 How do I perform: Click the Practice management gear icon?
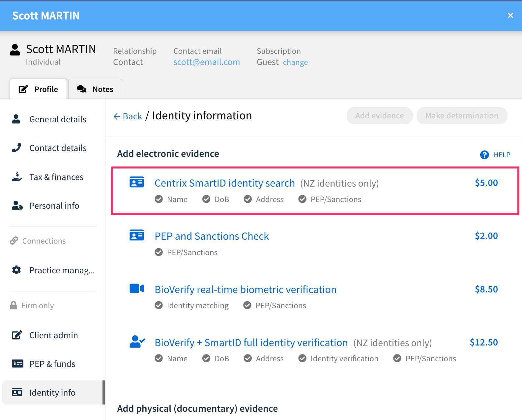(x=16, y=270)
